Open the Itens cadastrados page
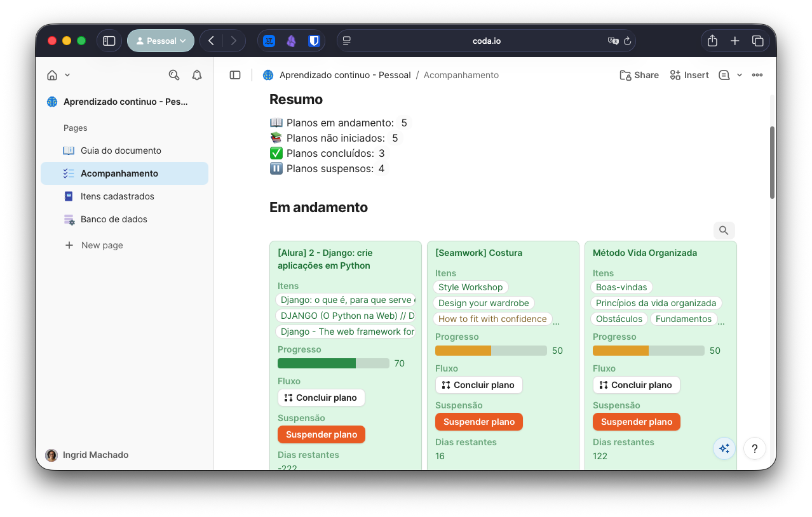The height and width of the screenshot is (517, 812). [117, 196]
